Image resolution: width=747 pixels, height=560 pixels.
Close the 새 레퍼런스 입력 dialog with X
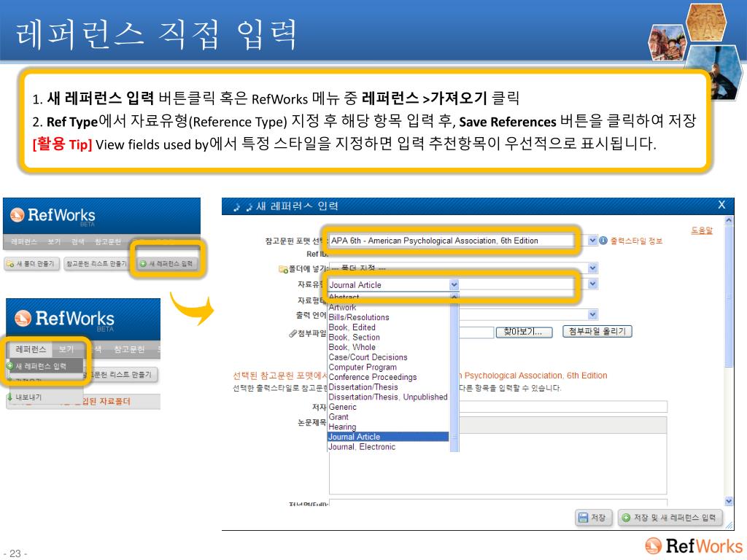tap(721, 205)
